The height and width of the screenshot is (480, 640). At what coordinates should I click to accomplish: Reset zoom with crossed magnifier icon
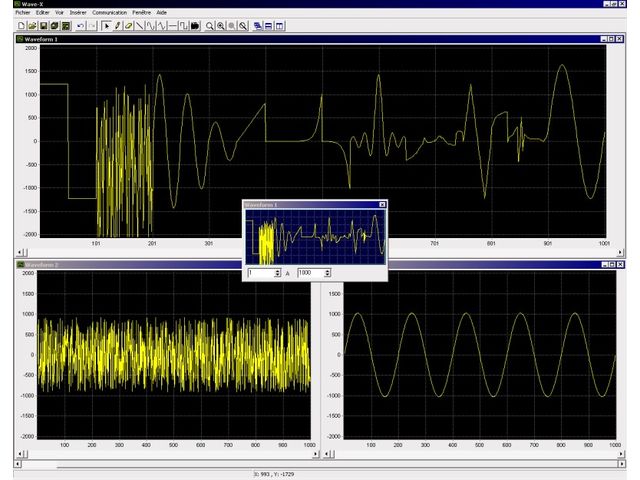(x=243, y=26)
